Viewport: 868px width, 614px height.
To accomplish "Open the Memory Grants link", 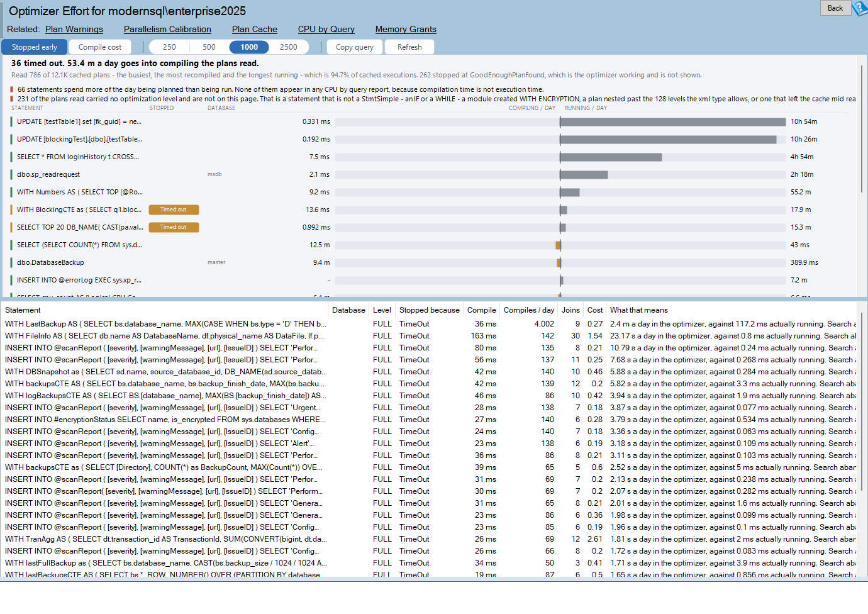I will pos(406,29).
